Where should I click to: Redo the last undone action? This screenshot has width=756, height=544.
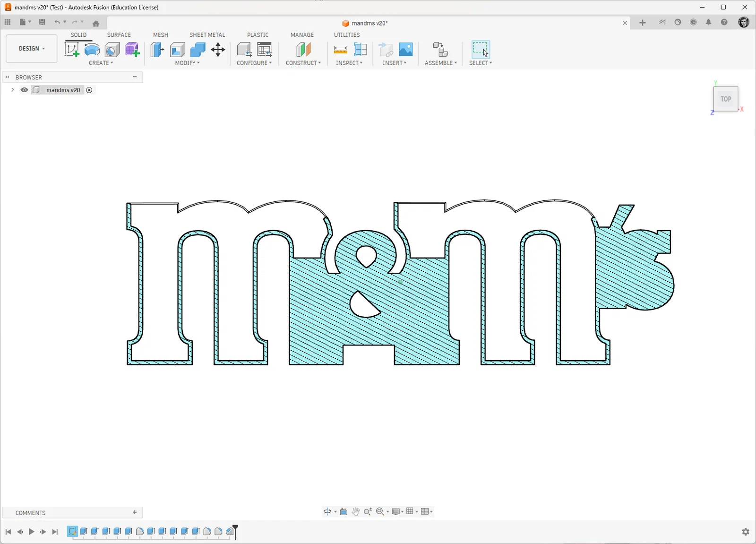[75, 22]
